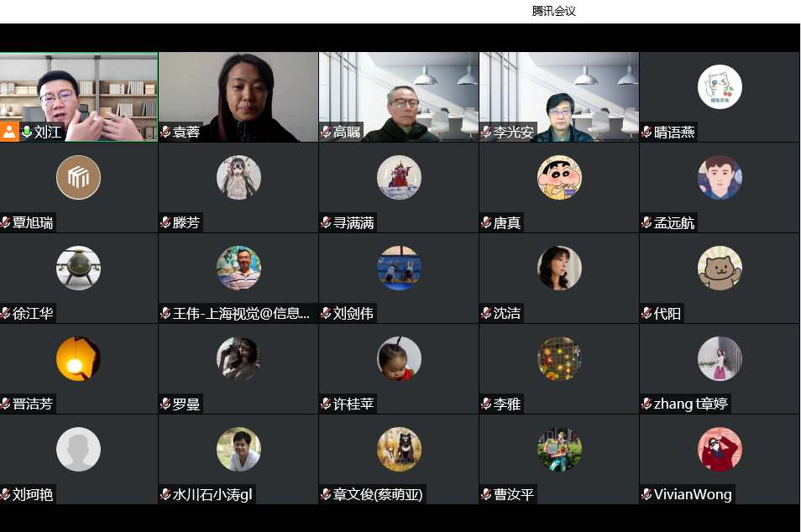Click 刘珂艳's default gray avatar
801x532 pixels.
(x=78, y=449)
